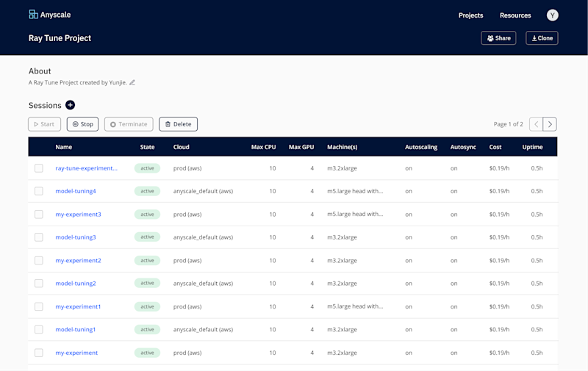Viewport: 588px width, 371px height.
Task: Click prod (aws) in my-experiment2 row
Action: tap(187, 261)
